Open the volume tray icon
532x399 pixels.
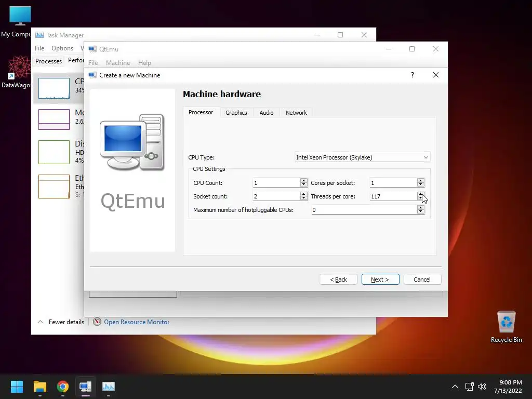pos(482,387)
